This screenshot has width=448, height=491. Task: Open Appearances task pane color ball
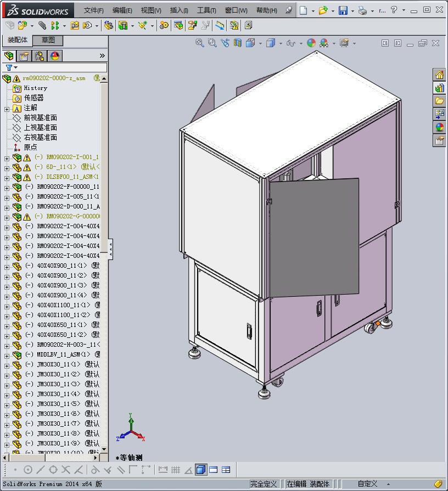[x=439, y=127]
